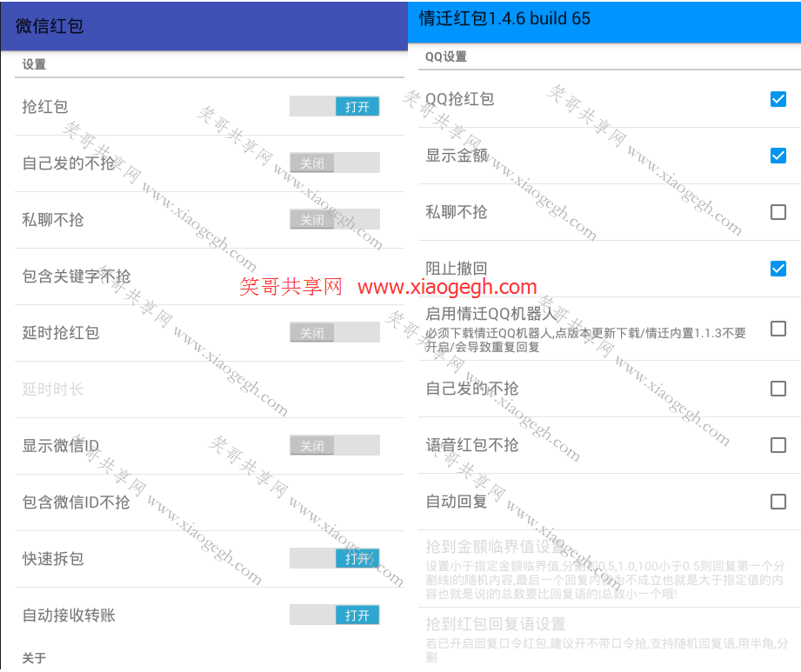This screenshot has height=672, width=801.
Task: Select the 情迁红包1.4.6 build 65 title
Action: (504, 18)
